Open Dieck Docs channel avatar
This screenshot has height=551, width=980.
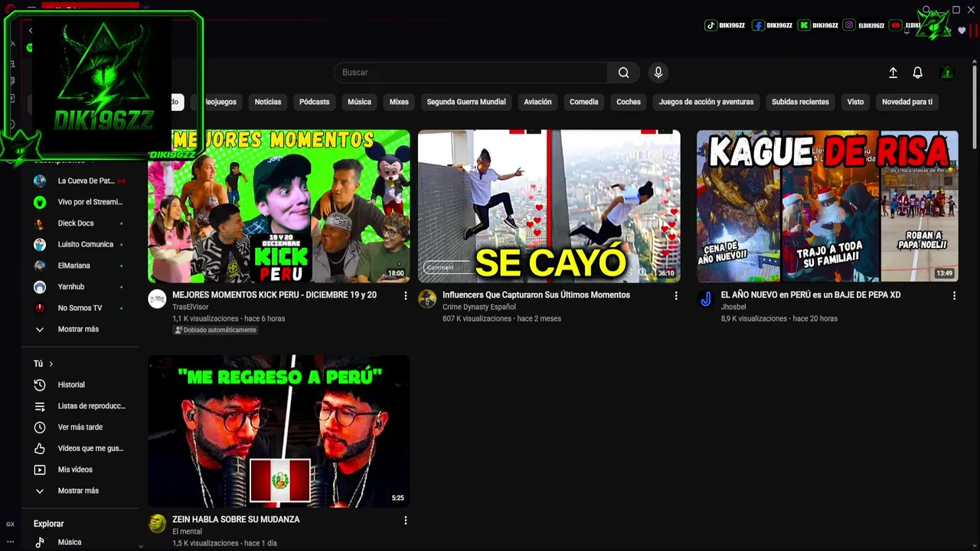pos(40,223)
